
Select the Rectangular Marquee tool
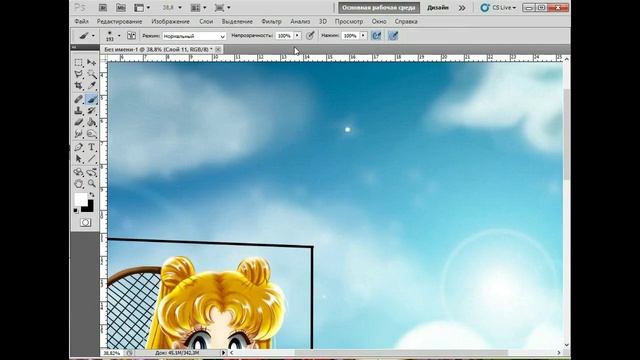click(x=78, y=62)
